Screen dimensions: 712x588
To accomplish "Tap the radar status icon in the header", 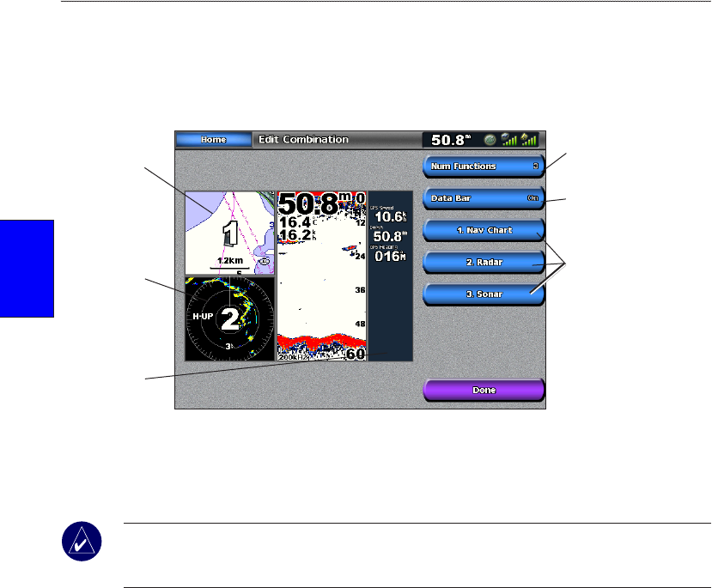I will point(490,140).
